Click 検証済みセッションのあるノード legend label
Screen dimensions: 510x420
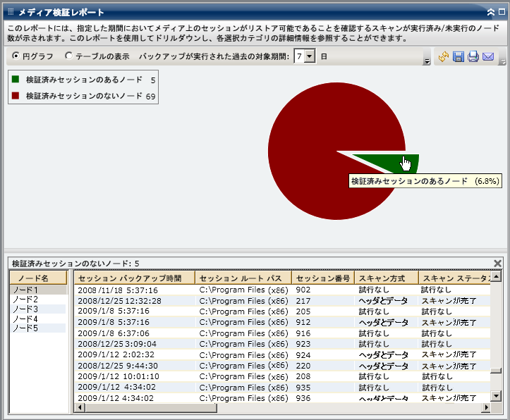[84, 80]
